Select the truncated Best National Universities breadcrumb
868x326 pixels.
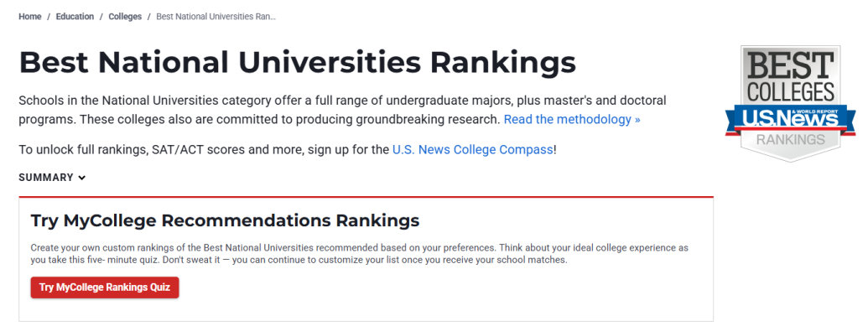[x=216, y=17]
